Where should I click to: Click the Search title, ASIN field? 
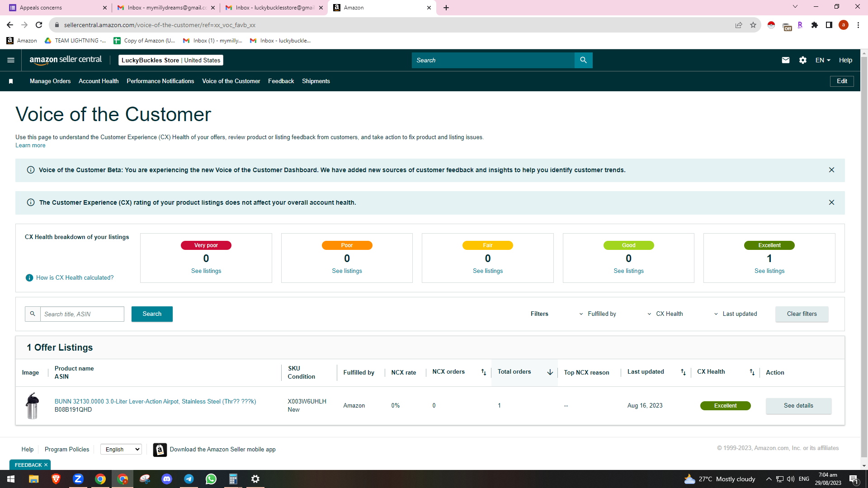[82, 314]
